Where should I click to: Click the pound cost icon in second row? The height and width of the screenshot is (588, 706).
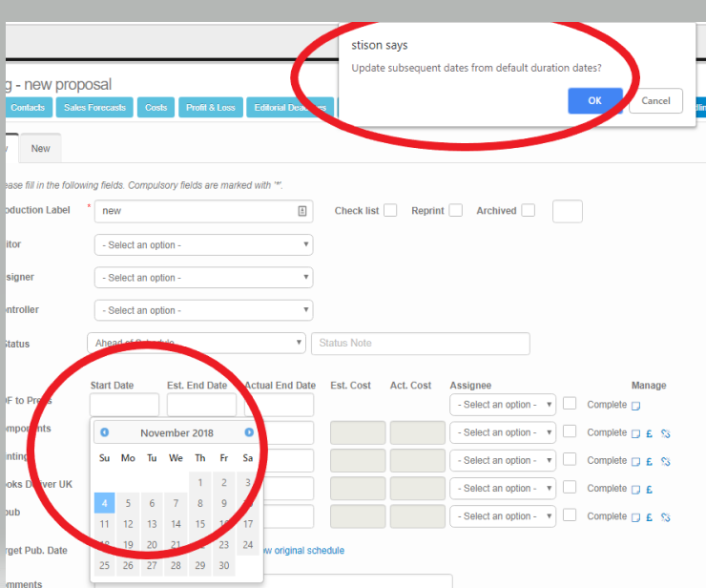click(649, 433)
